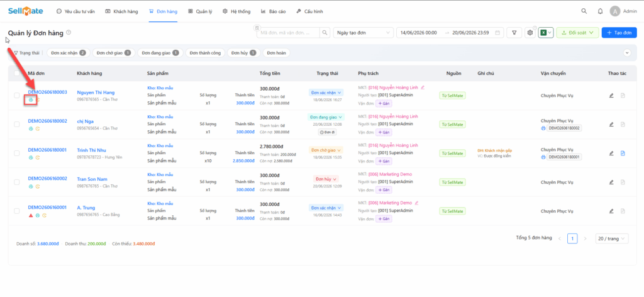Open the blue document icon for DEMO2606180001
The height and width of the screenshot is (297, 644).
[x=623, y=154]
